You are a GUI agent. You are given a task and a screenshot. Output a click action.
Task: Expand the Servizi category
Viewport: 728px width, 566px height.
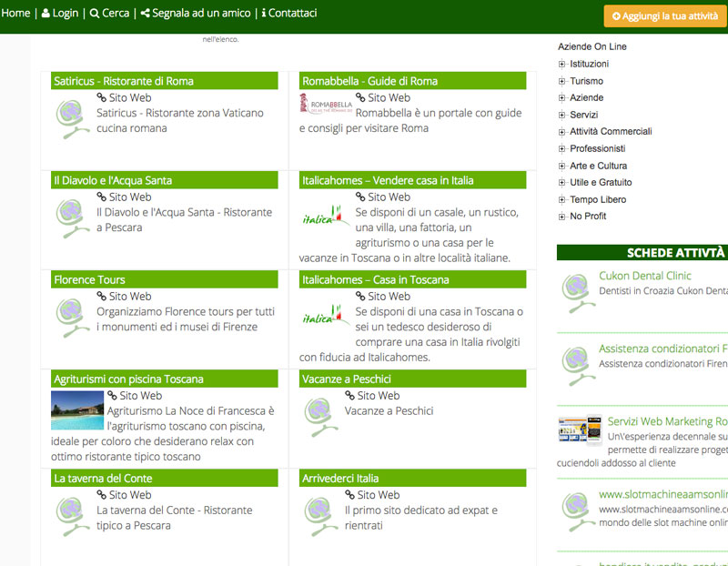[x=561, y=116]
